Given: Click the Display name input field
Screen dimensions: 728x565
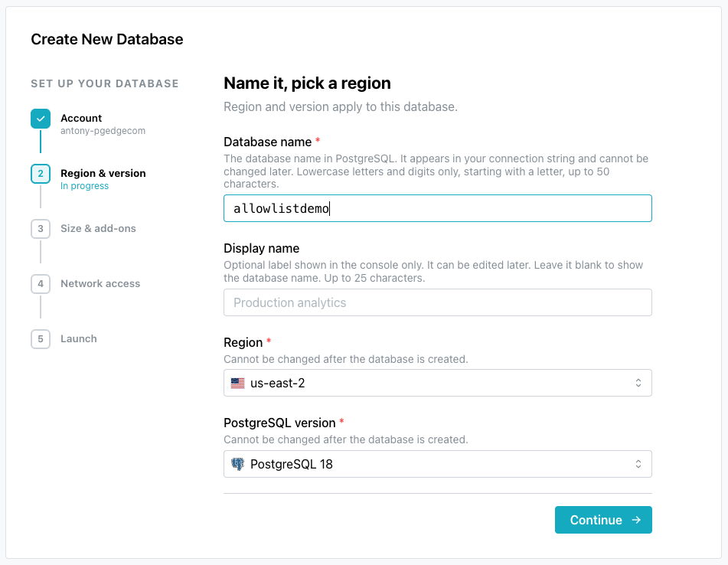Looking at the screenshot, I should [x=437, y=302].
